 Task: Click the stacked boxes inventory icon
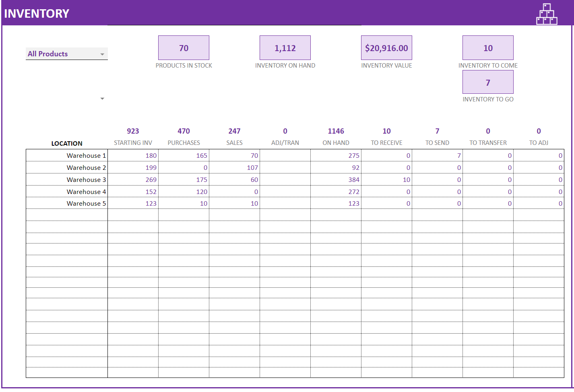[x=546, y=14]
